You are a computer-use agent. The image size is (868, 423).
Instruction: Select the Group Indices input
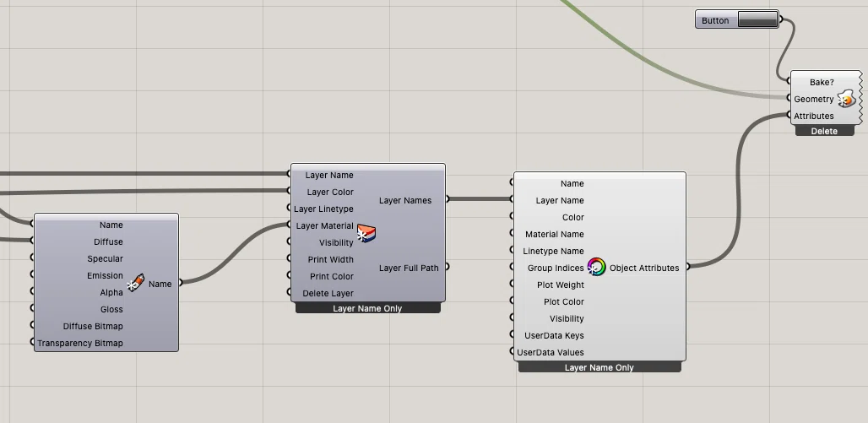(x=556, y=268)
